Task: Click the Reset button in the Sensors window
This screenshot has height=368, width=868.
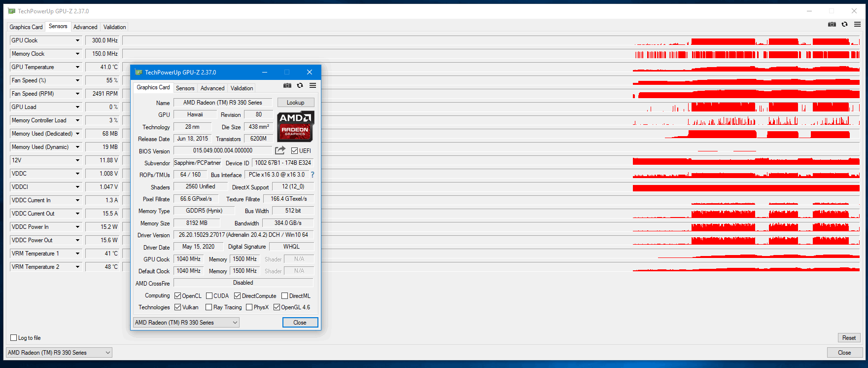Action: [849, 338]
